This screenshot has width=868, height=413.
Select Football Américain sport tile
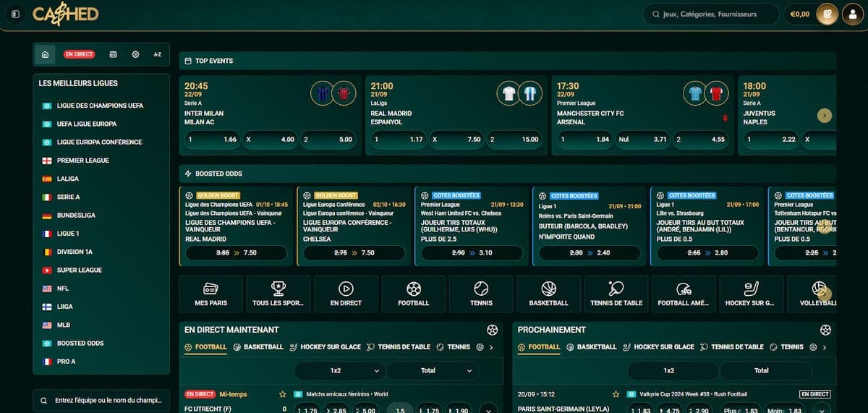point(684,294)
